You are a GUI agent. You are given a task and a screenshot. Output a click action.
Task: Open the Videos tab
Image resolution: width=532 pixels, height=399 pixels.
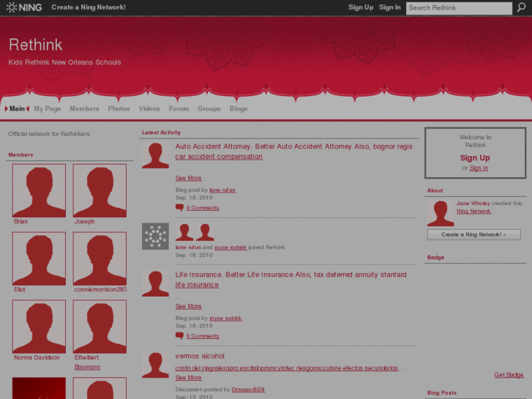click(149, 108)
